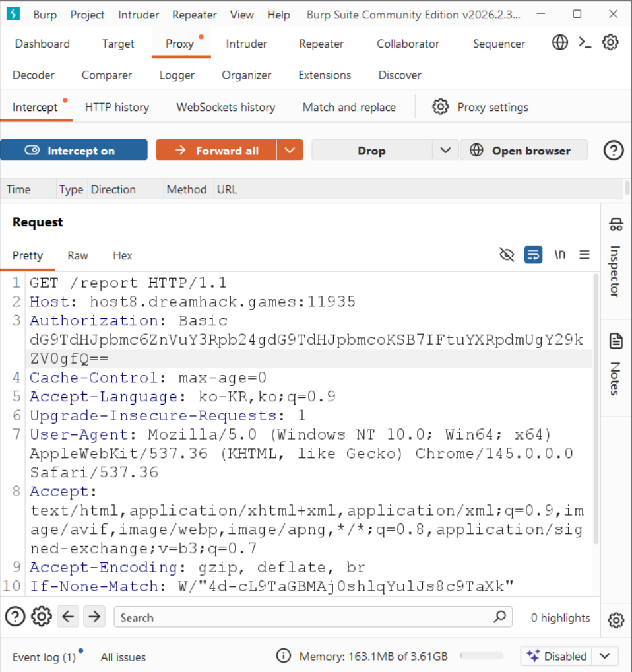Toggle the \n show newlines button
The image size is (632, 672).
point(559,255)
